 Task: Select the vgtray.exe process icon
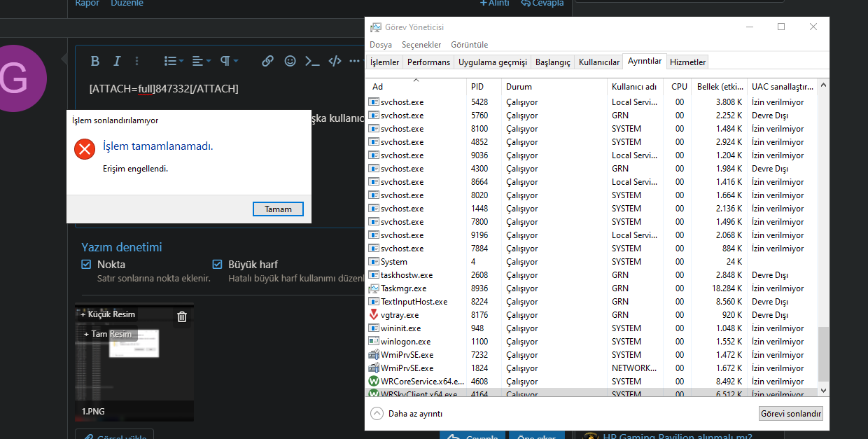point(373,315)
